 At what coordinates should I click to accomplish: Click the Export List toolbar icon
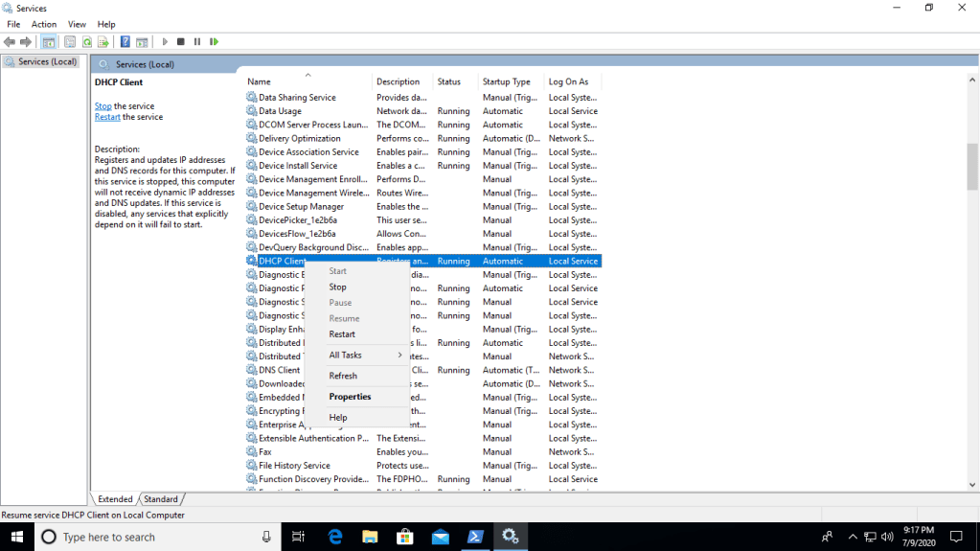(103, 42)
